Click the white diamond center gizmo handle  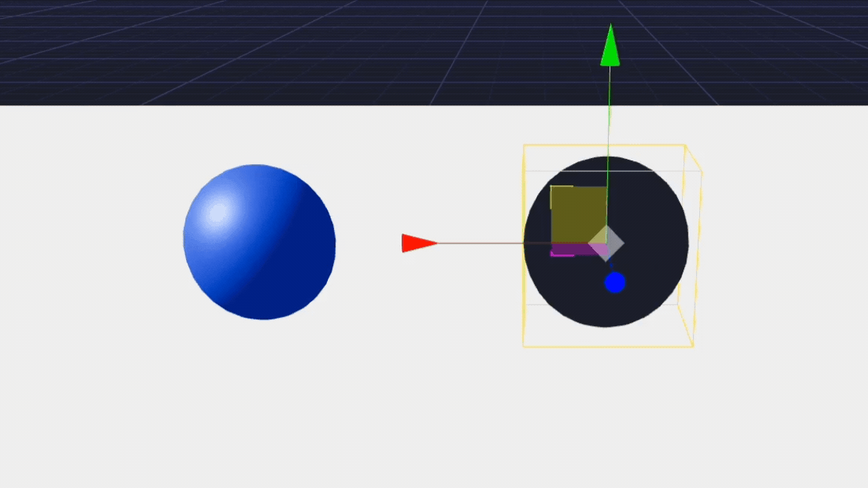tap(607, 243)
